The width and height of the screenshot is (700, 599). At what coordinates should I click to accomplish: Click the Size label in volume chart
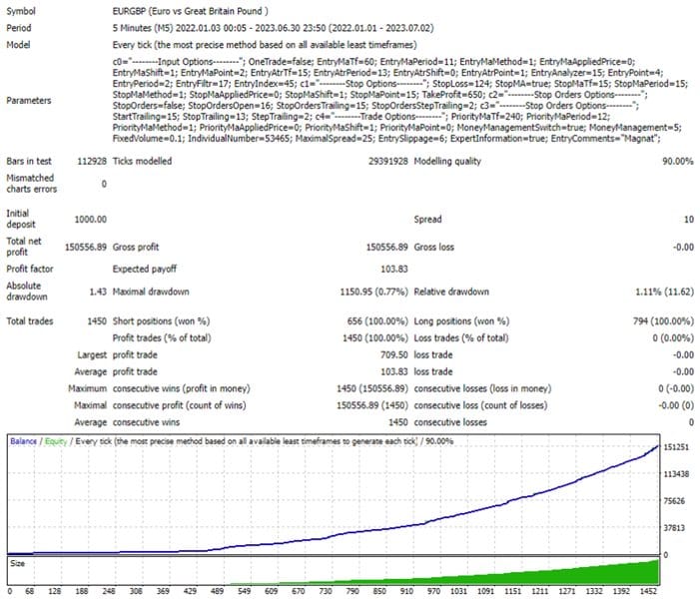pyautogui.click(x=17, y=563)
